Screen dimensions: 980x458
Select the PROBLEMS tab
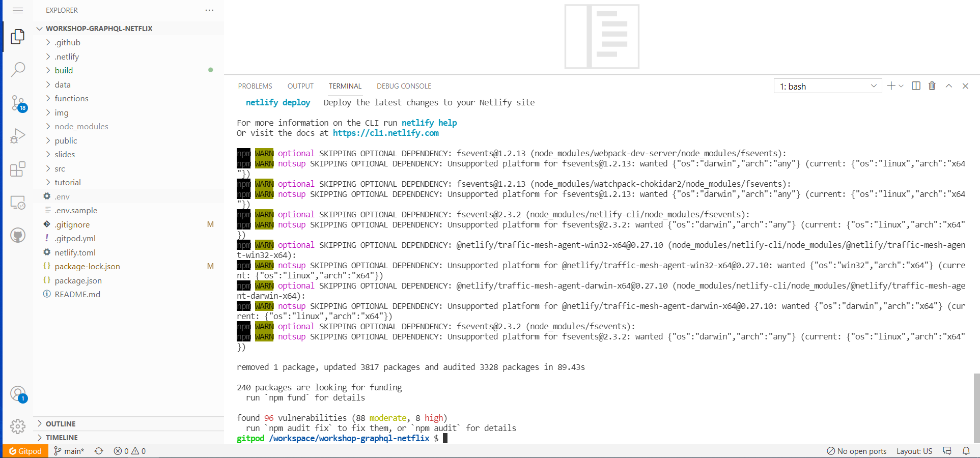coord(255,85)
